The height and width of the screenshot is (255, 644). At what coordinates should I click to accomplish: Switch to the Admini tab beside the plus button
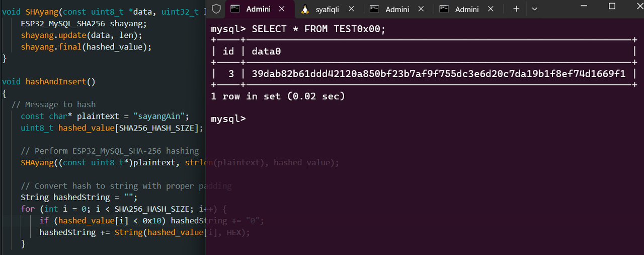467,9
